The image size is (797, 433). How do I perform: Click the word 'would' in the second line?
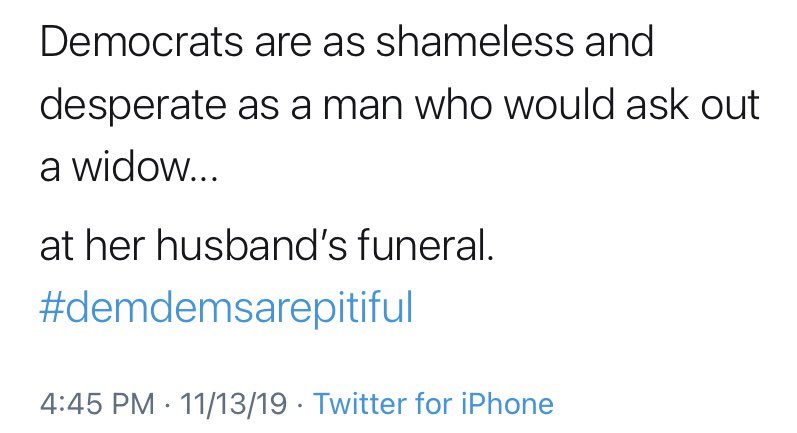(x=559, y=106)
